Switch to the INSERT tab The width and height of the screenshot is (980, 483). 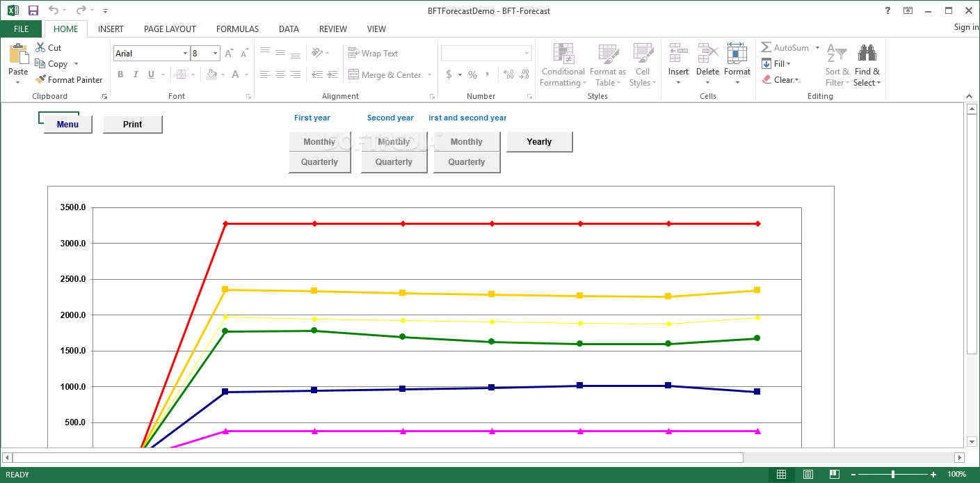pos(111,29)
